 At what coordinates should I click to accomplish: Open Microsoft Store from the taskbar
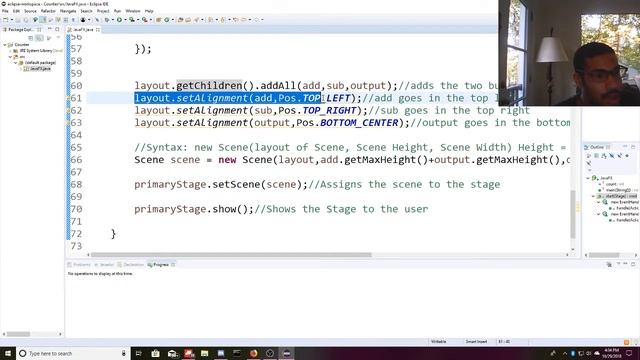pos(155,353)
